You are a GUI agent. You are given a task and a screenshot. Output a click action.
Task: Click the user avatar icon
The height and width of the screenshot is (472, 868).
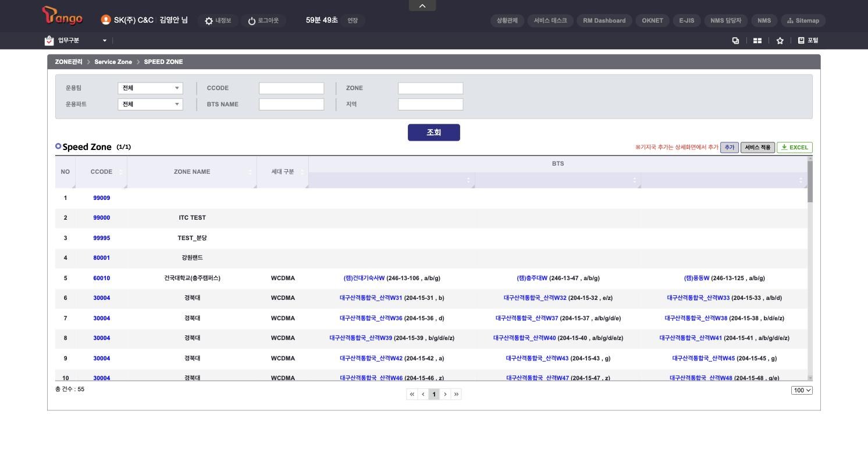click(x=106, y=20)
